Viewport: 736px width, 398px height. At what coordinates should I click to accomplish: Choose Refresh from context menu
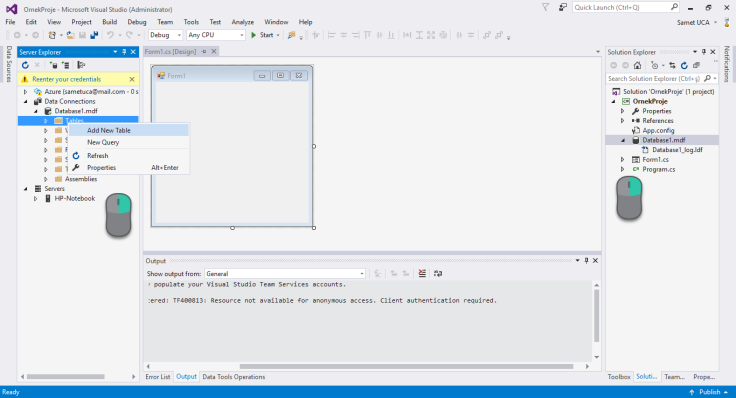[x=129, y=156]
